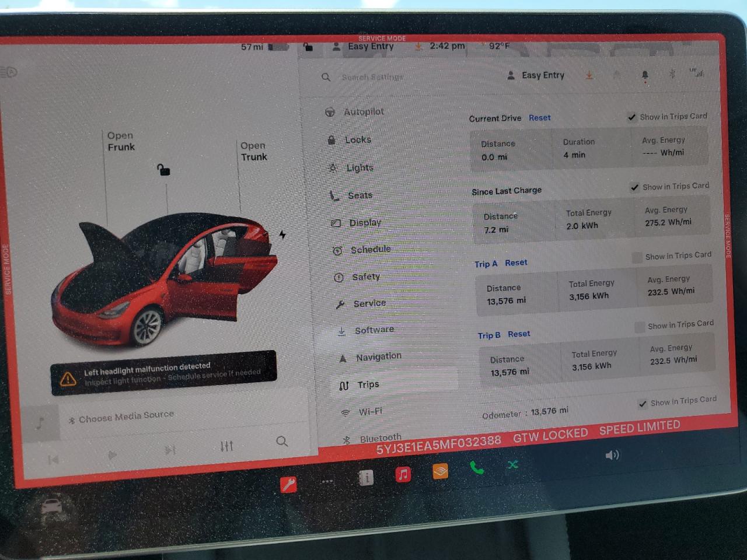Check Show in Trips Card for Trip B
The image size is (747, 560).
[640, 327]
